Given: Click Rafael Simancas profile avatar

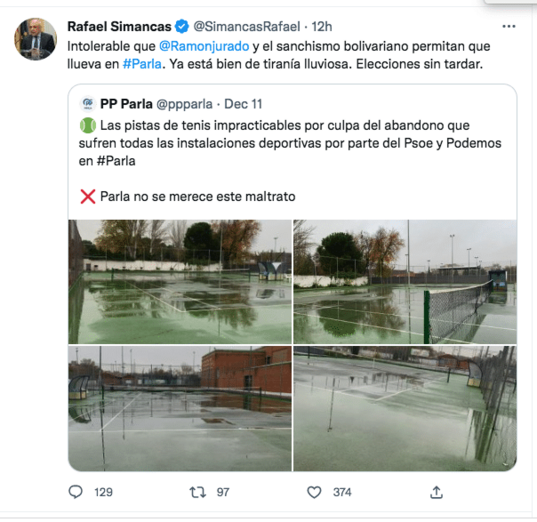Looking at the screenshot, I should [35, 39].
